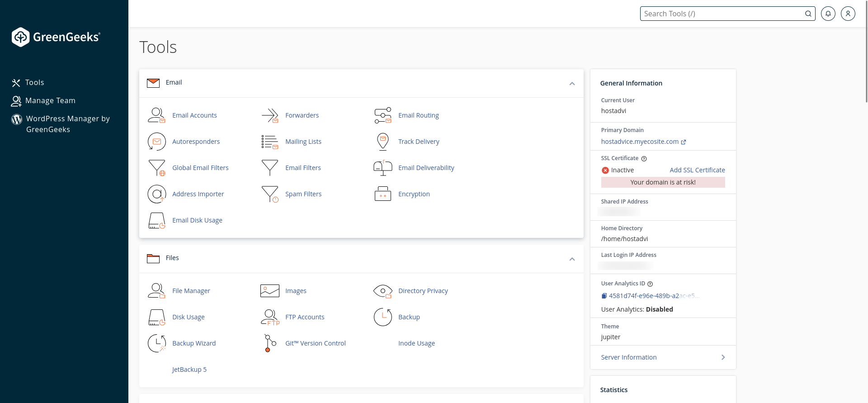This screenshot has height=403, width=868.
Task: Open the Directory Privacy eye icon
Action: pos(383,291)
